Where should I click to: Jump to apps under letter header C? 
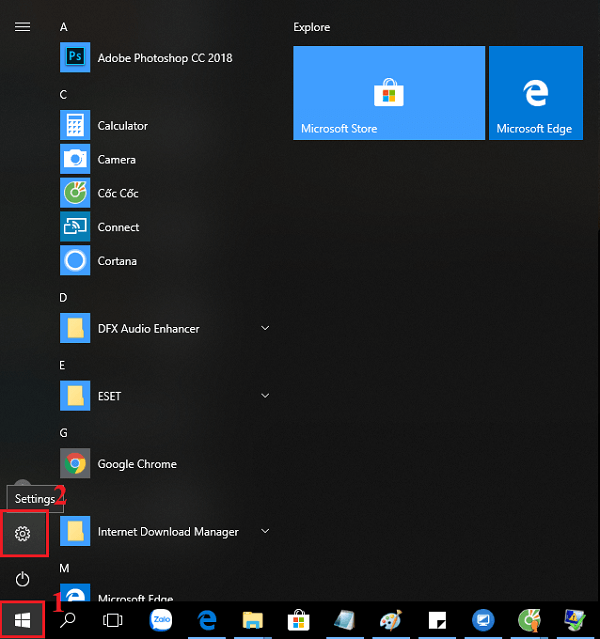tap(64, 94)
